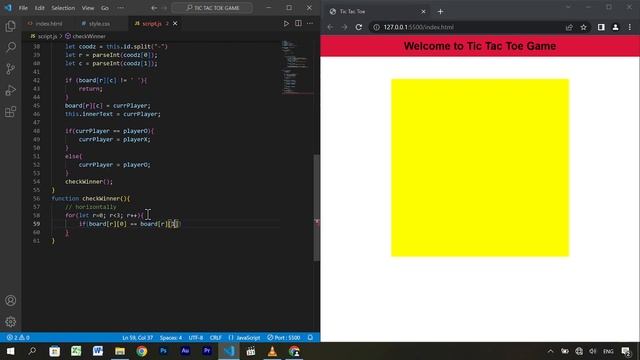Close the Tic Tac Toe browser tab

(423, 11)
